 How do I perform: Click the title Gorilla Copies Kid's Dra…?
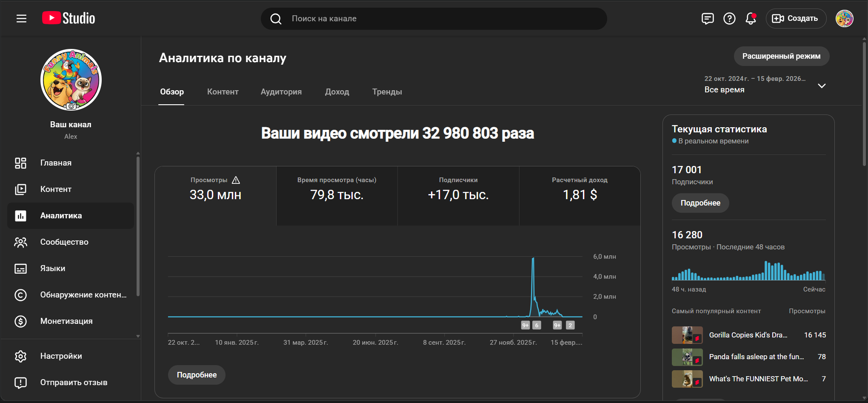(x=748, y=335)
